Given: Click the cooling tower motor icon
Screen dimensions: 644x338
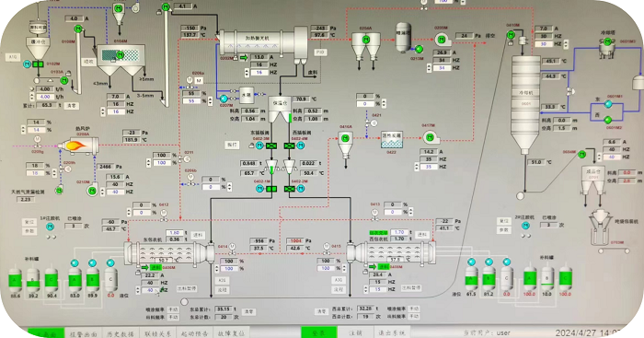Looking at the screenshot, I should [x=607, y=41].
